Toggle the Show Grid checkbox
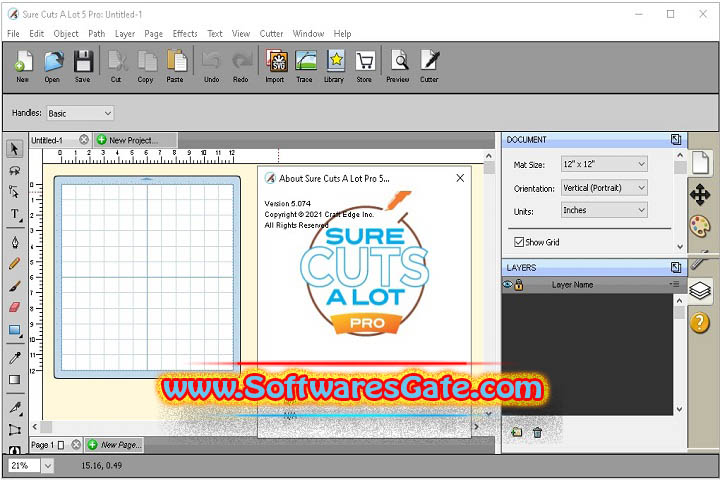This screenshot has height=480, width=720. [x=519, y=242]
